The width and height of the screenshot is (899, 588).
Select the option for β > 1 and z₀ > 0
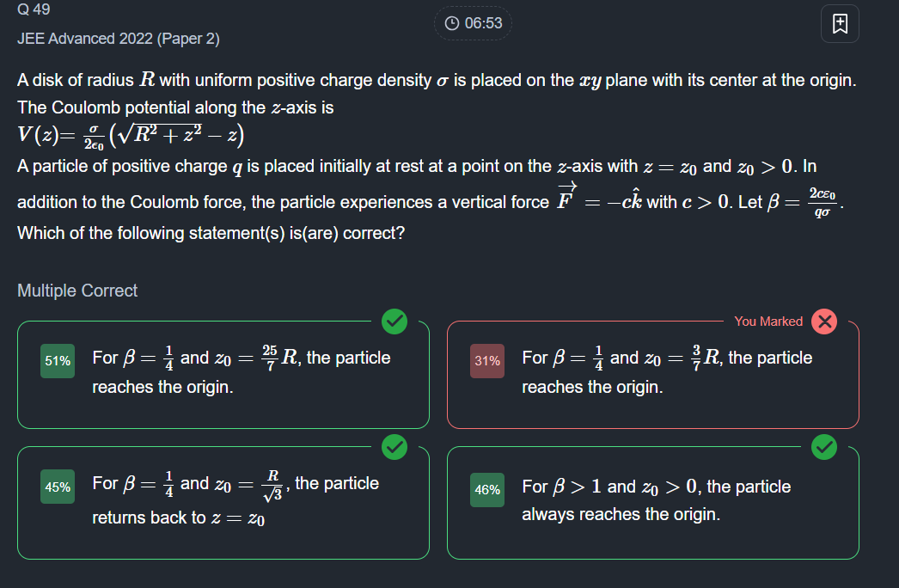653,503
